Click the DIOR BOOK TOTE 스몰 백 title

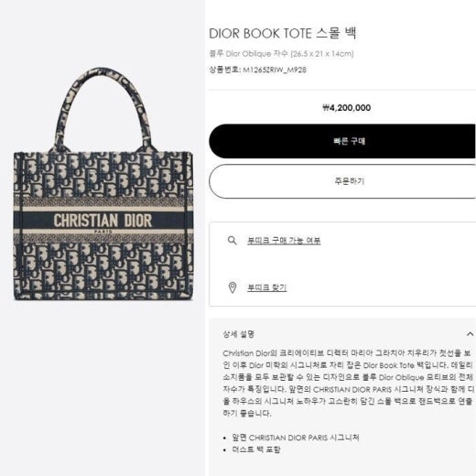tap(283, 33)
